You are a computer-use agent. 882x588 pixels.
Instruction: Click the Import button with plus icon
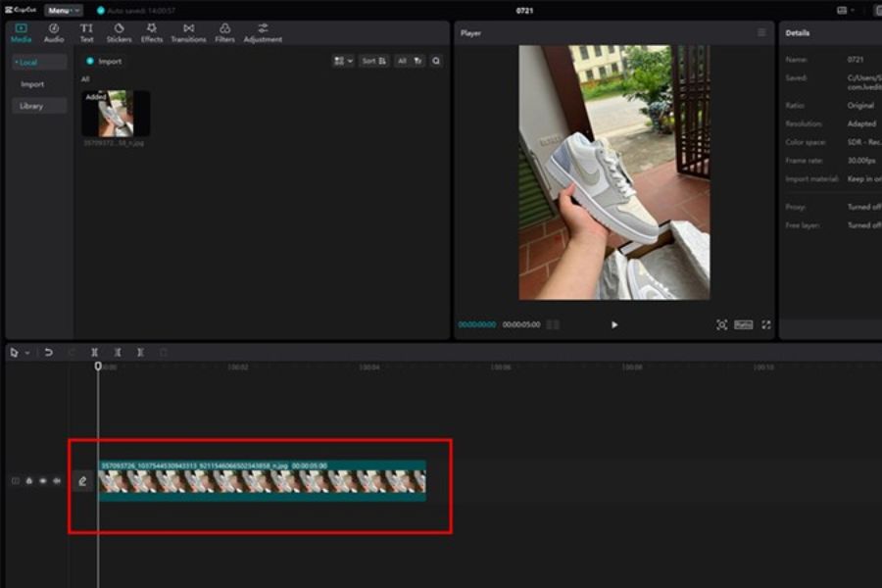tap(104, 62)
